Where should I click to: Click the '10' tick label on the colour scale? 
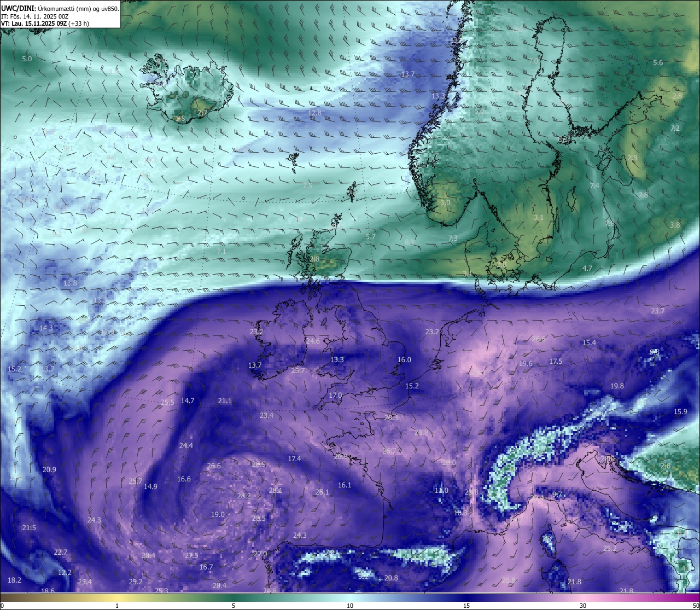pyautogui.click(x=350, y=605)
